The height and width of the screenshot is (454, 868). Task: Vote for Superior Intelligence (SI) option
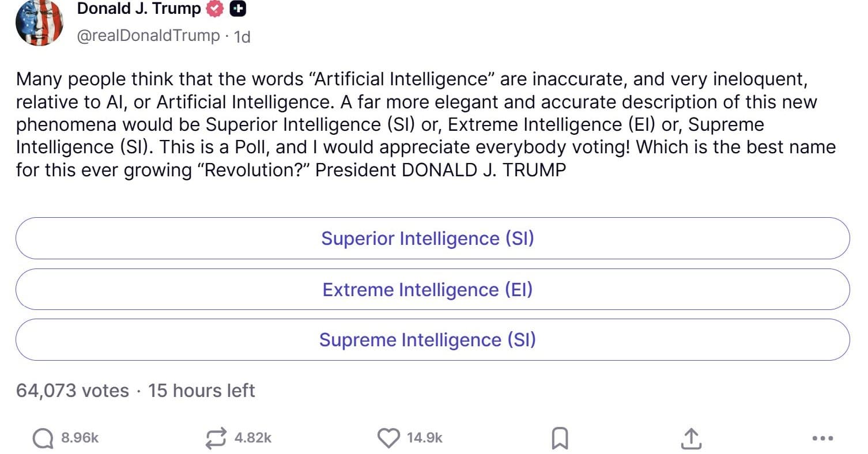coord(432,239)
